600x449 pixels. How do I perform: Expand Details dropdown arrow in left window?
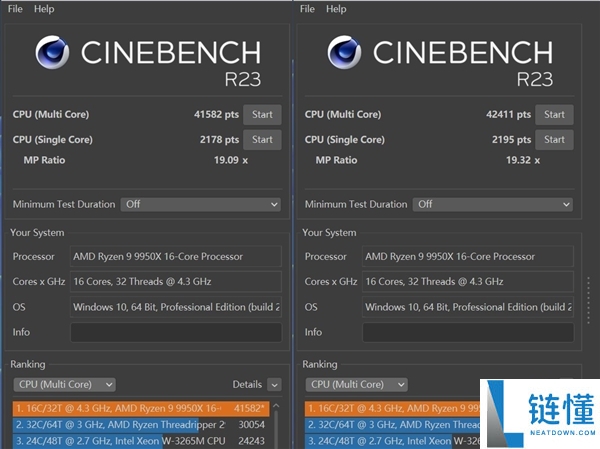pos(274,385)
